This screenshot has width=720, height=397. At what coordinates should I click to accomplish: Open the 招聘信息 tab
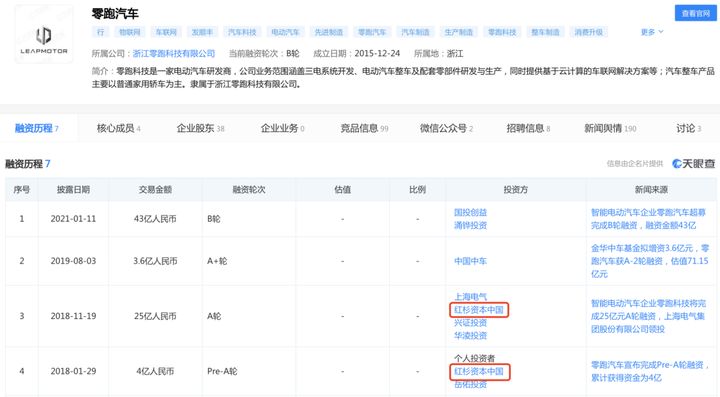528,129
